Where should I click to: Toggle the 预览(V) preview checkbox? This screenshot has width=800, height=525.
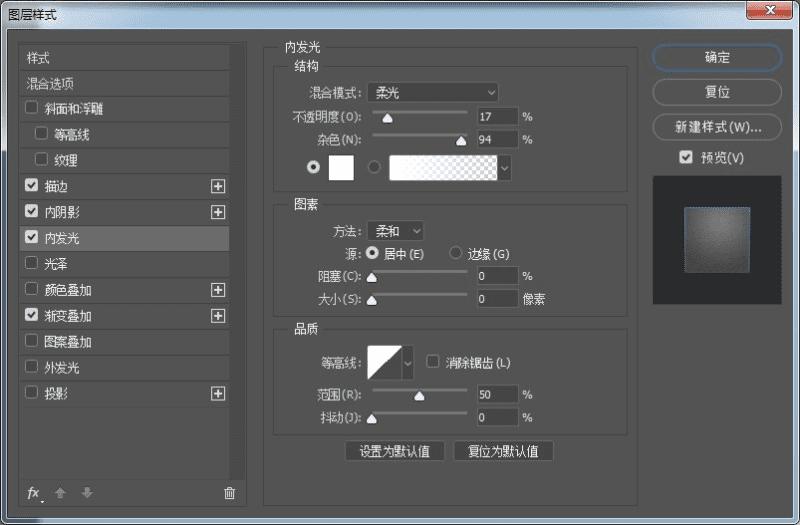[686, 157]
